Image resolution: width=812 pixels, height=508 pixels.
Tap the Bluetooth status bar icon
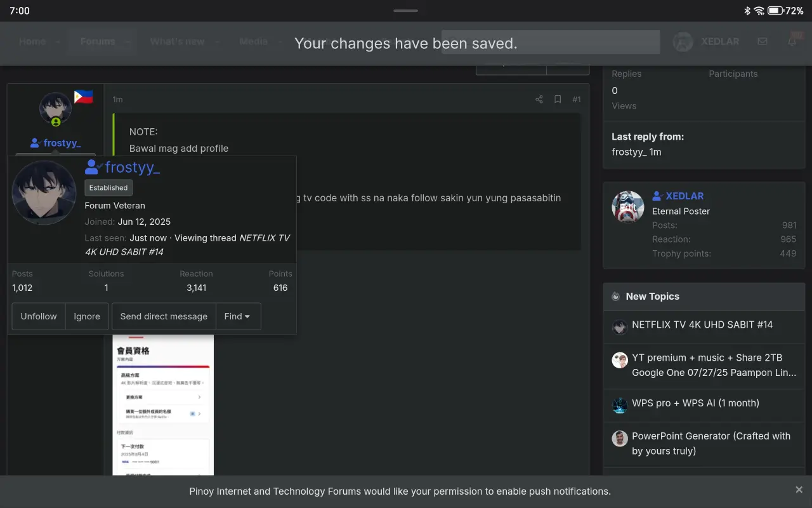(x=747, y=11)
